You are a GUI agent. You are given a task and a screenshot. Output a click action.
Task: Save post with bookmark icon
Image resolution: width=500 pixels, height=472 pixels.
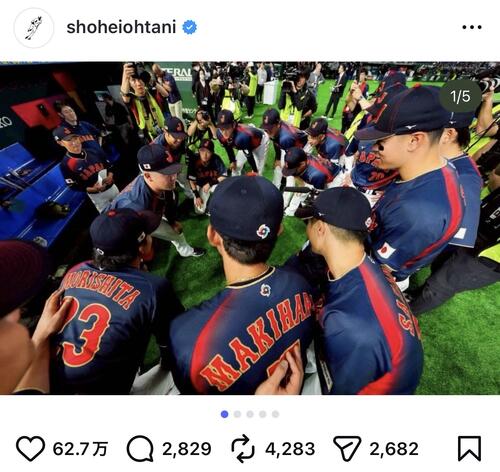[469, 449]
